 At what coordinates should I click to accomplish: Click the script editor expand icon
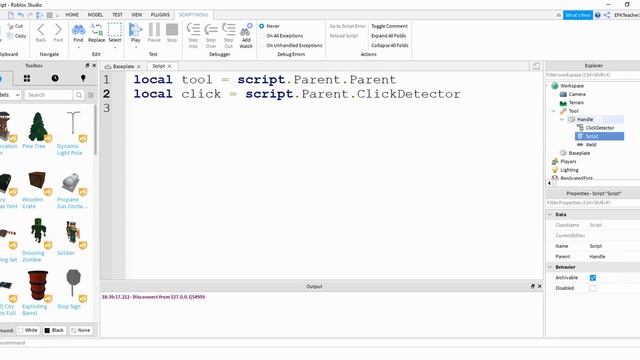pos(536,66)
